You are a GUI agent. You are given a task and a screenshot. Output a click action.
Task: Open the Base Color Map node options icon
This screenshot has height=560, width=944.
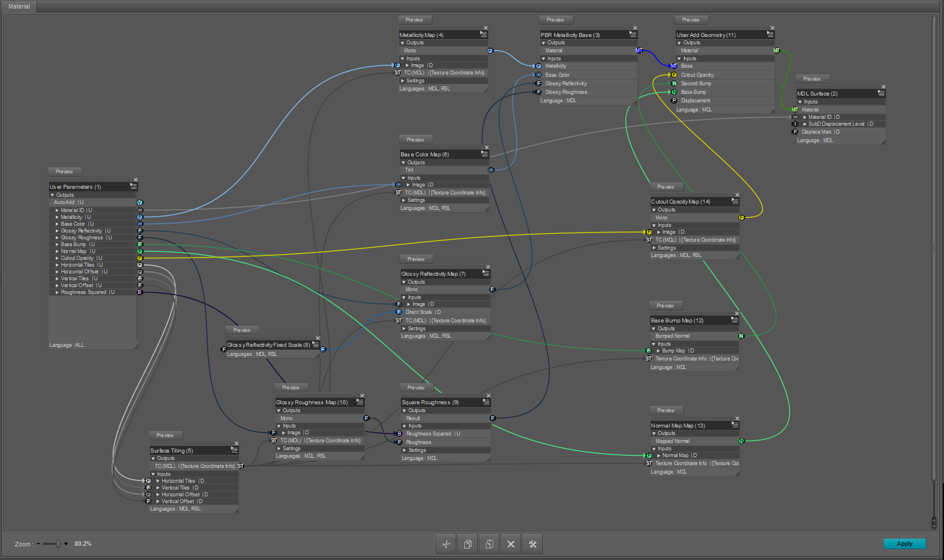(x=484, y=154)
